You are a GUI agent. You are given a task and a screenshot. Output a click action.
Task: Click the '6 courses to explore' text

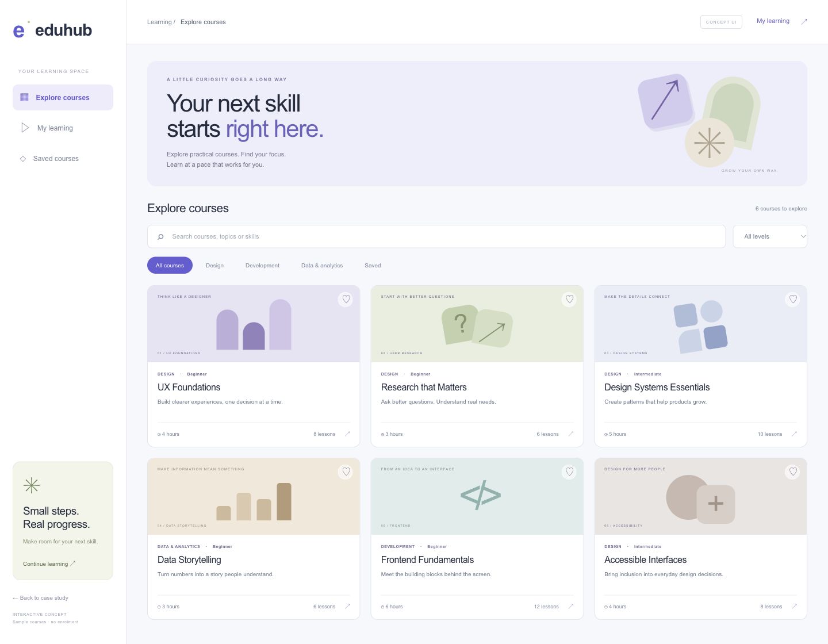click(781, 209)
